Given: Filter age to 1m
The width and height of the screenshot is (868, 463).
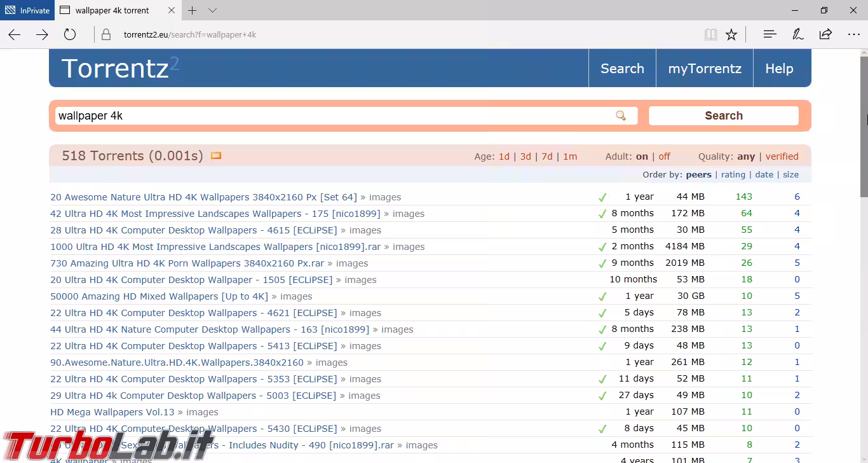Looking at the screenshot, I should [570, 156].
